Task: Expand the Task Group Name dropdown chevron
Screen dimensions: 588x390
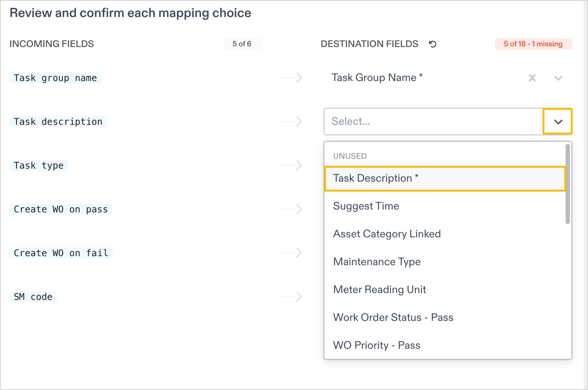Action: (x=558, y=78)
